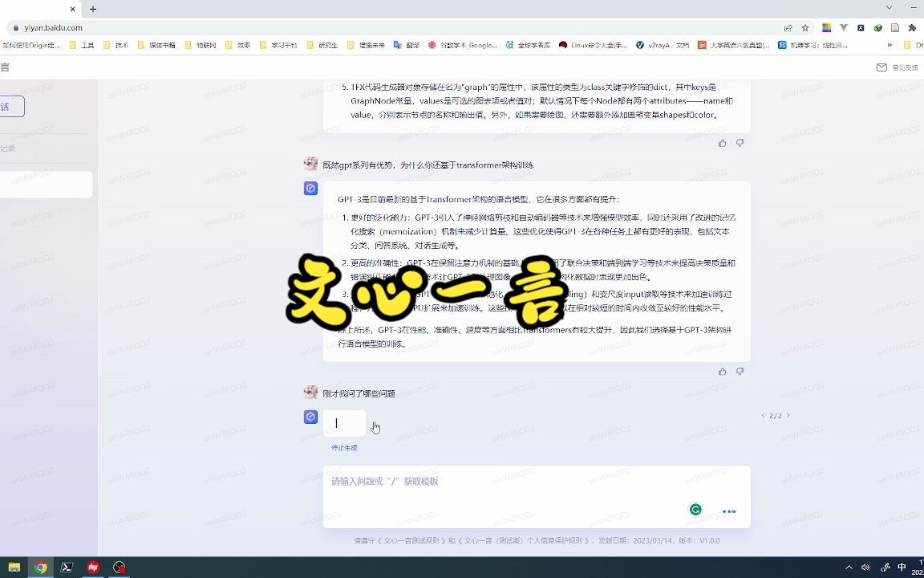
Task: Open the bookmarks overflow chevron
Action: (x=890, y=45)
